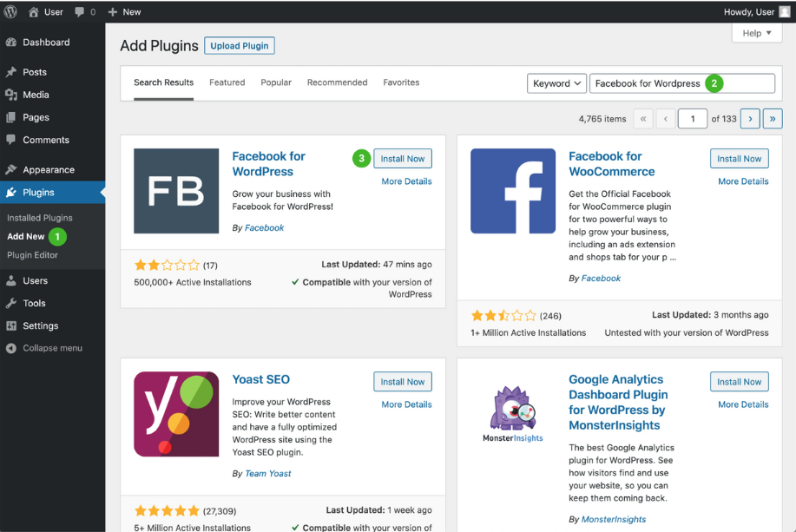Install the Facebook for WordPress plugin
Viewport: 796px width, 532px height.
pos(403,158)
